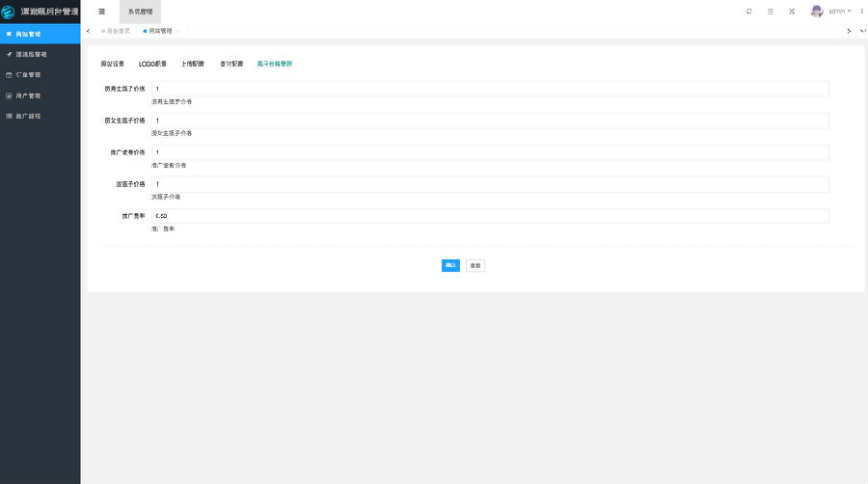Toggle fullscreen with the expand-arrows icon

791,12
